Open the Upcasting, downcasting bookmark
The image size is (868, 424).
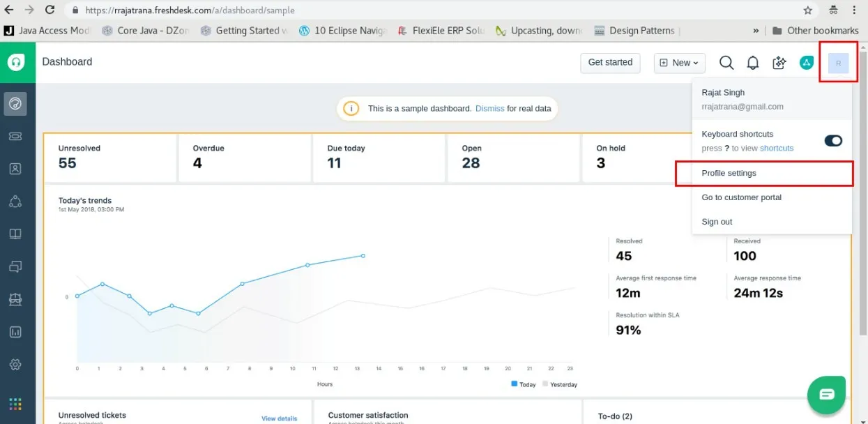click(x=539, y=31)
